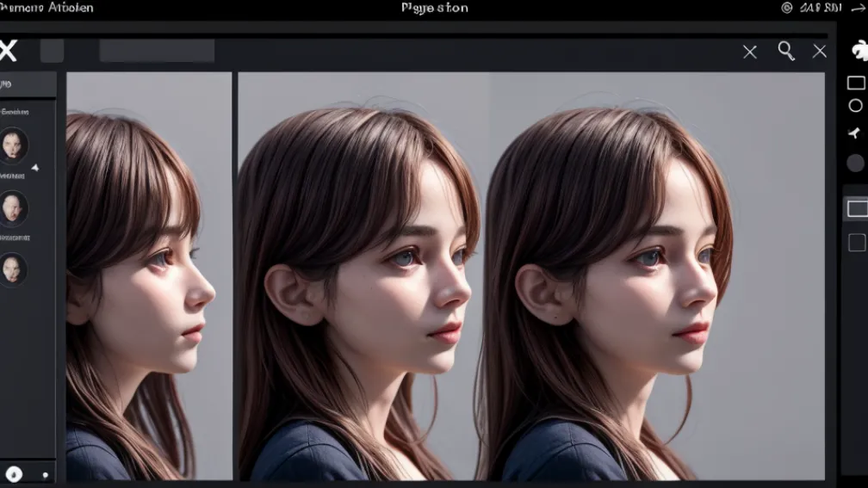Toggle the empty square checkbox in right panel
This screenshot has height=488, width=868.
857,242
